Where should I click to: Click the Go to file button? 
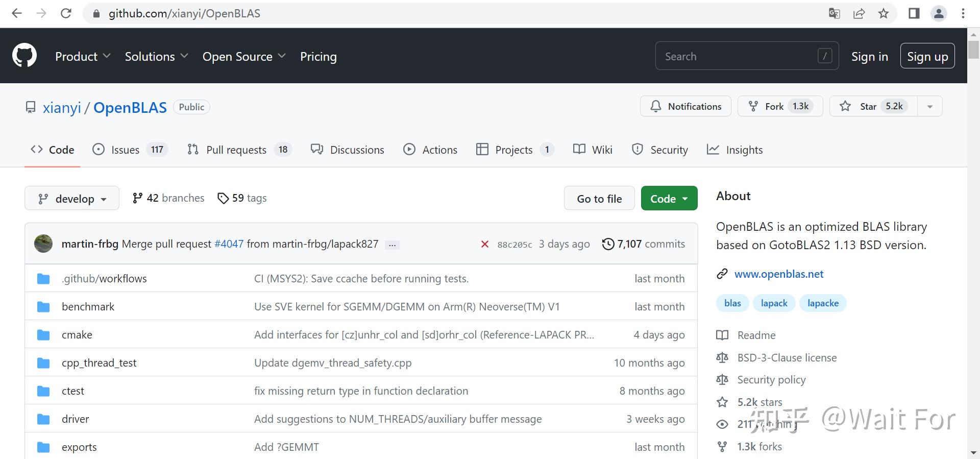pos(599,198)
